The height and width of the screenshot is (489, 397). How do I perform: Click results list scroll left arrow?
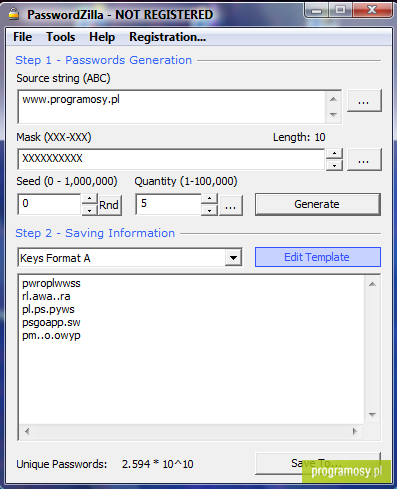click(x=27, y=431)
